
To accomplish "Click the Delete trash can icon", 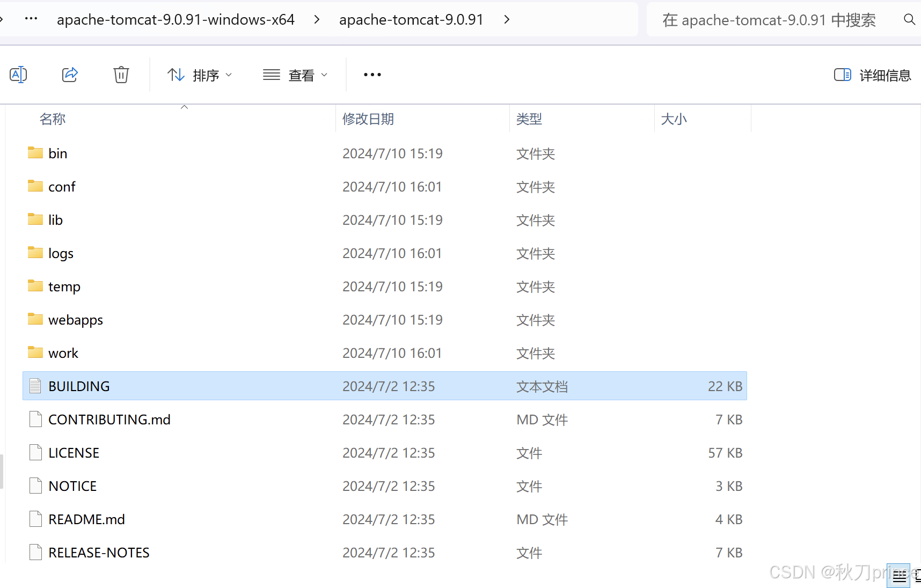I will [121, 75].
